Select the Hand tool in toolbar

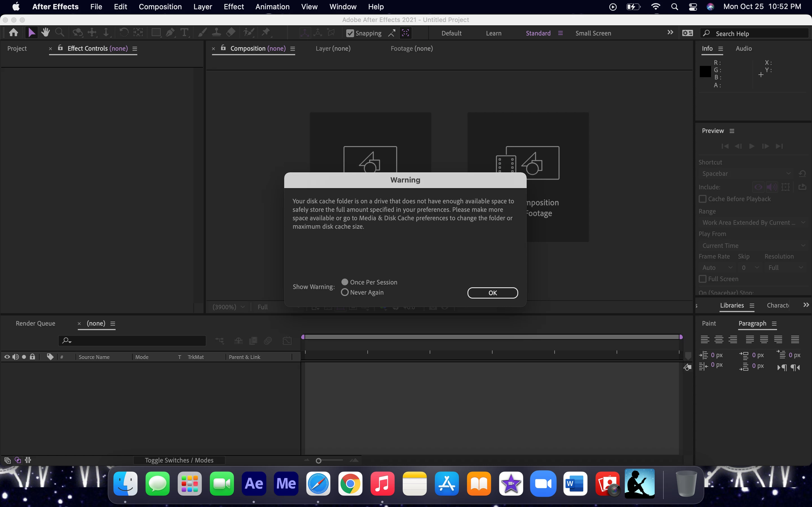(x=45, y=32)
